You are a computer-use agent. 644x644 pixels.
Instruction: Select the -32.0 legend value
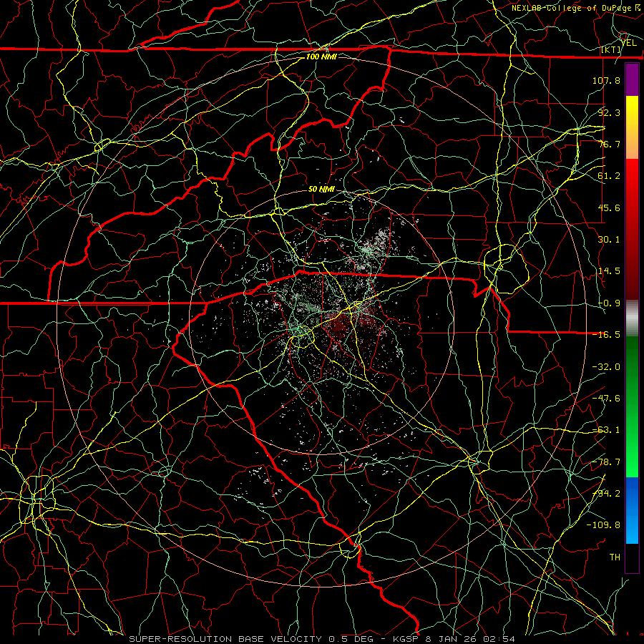point(606,367)
